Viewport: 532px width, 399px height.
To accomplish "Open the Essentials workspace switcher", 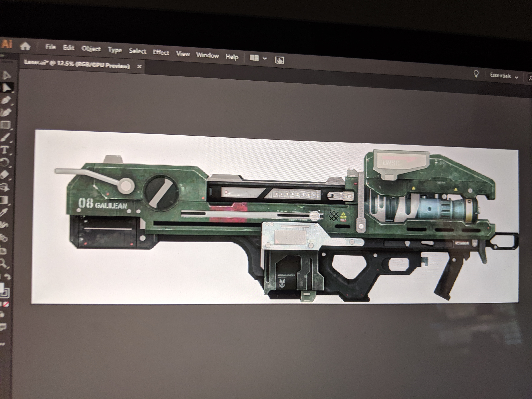I will [x=504, y=76].
